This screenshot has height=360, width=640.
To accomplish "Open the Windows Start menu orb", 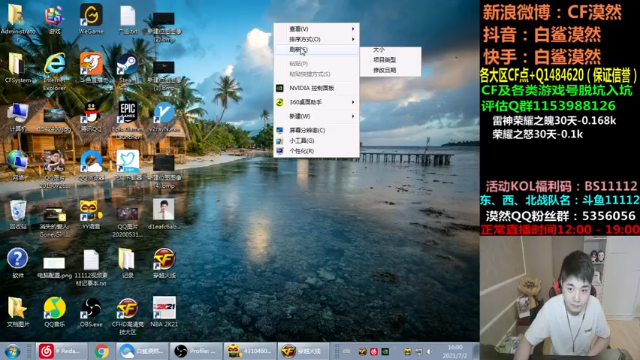I will (12, 351).
